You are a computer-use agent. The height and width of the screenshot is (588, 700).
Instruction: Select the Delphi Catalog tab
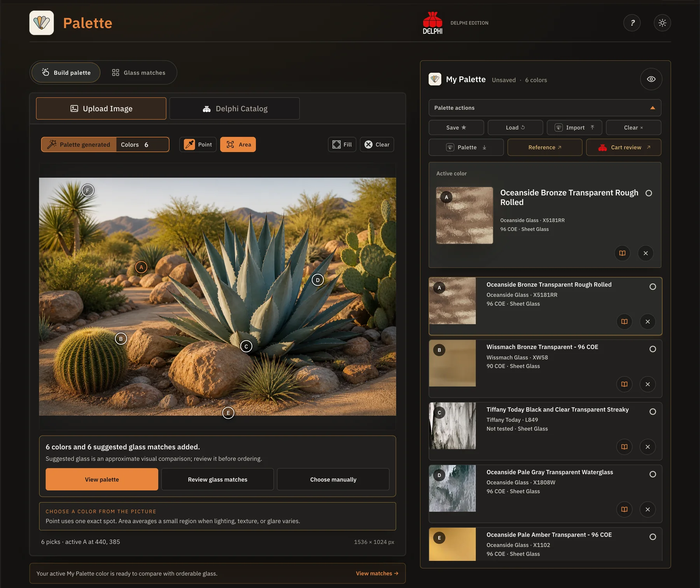tap(234, 108)
